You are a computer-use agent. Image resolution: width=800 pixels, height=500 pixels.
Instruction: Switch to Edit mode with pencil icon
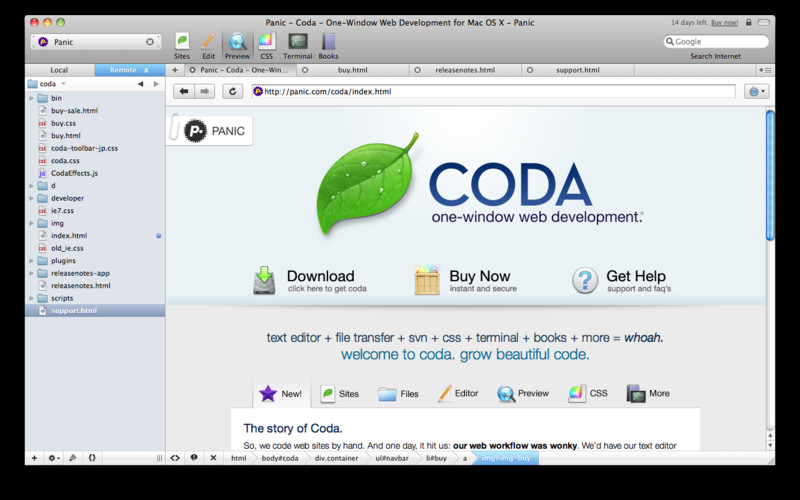click(x=208, y=46)
